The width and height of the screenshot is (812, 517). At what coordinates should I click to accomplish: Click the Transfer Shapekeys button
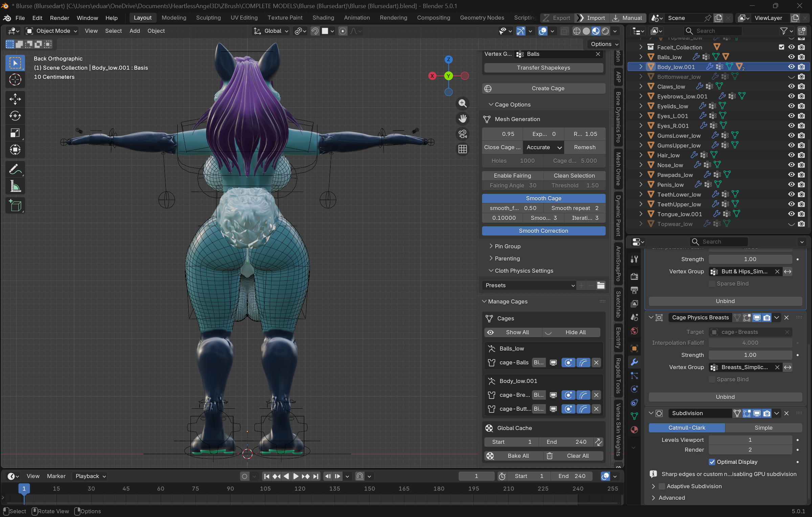(x=543, y=68)
